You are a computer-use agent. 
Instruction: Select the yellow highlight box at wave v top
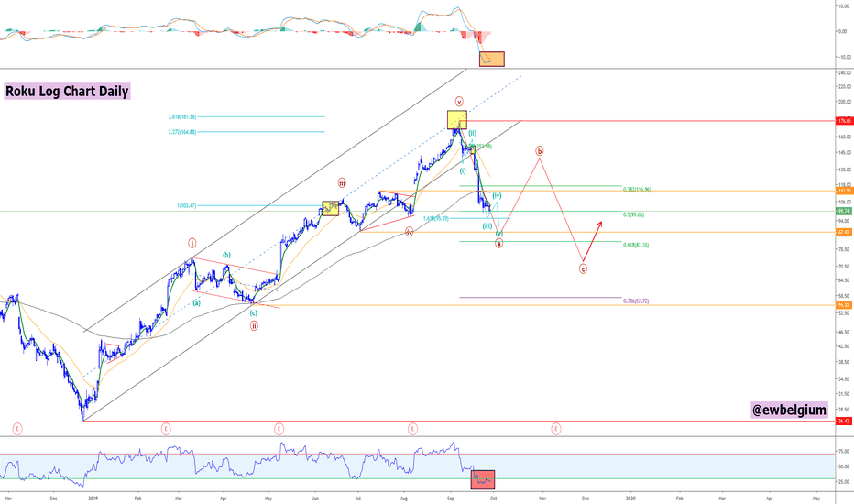coord(457,120)
